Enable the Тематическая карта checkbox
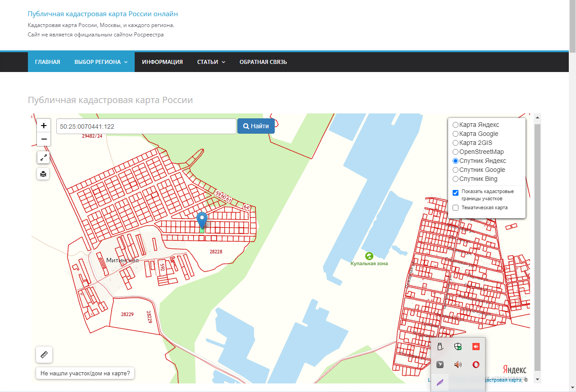 456,208
